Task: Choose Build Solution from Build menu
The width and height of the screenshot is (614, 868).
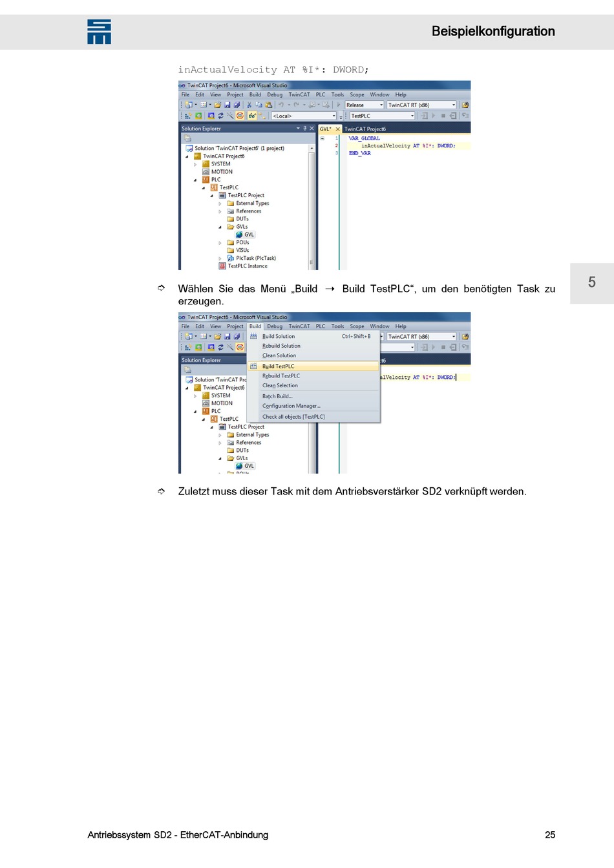Action: tap(313, 336)
